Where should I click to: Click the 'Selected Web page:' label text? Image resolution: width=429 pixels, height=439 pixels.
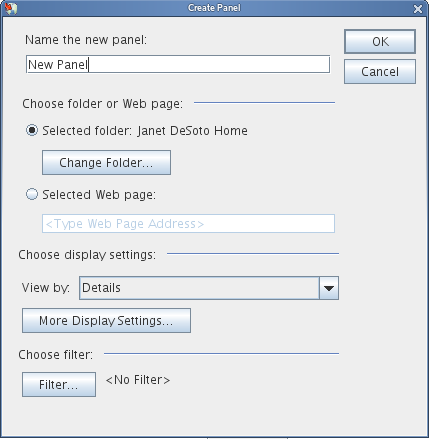click(x=99, y=195)
